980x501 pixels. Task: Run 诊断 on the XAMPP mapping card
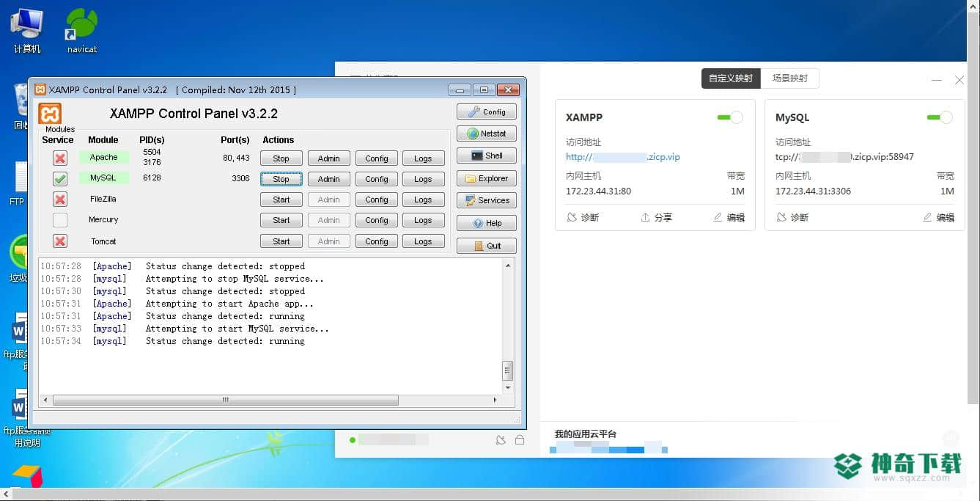click(x=583, y=217)
